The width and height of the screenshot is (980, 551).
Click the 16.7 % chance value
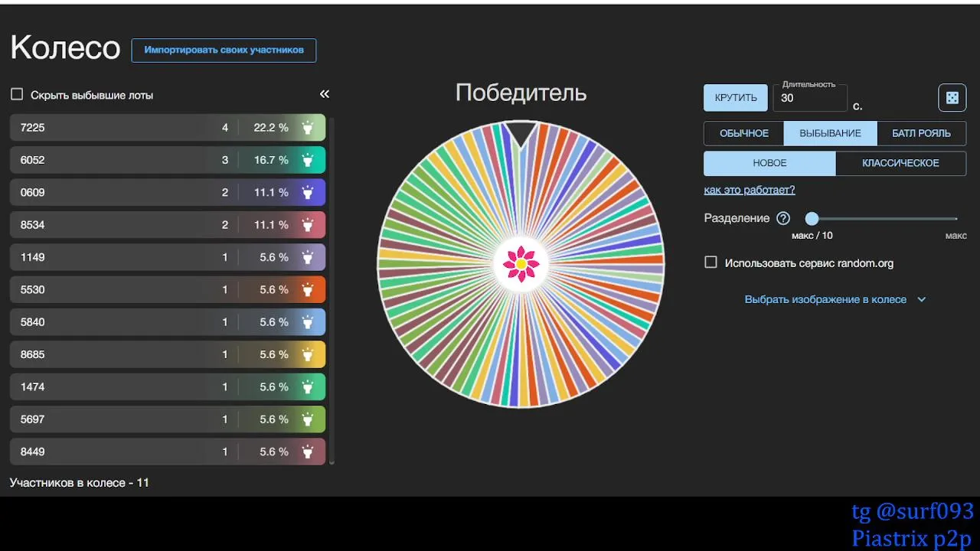click(271, 160)
